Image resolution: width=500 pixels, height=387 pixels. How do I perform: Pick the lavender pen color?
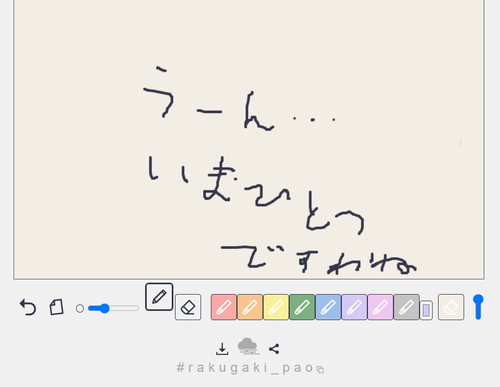point(354,307)
